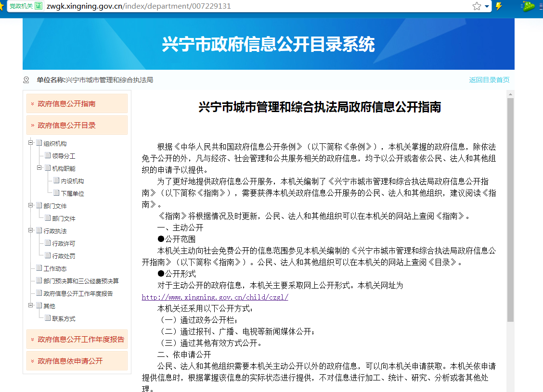Click the document icon beside 联系方式
The image size is (543, 392).
pos(48,318)
